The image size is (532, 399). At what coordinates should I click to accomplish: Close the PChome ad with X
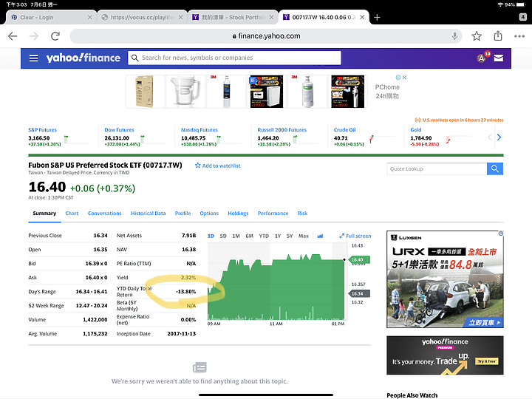404,78
